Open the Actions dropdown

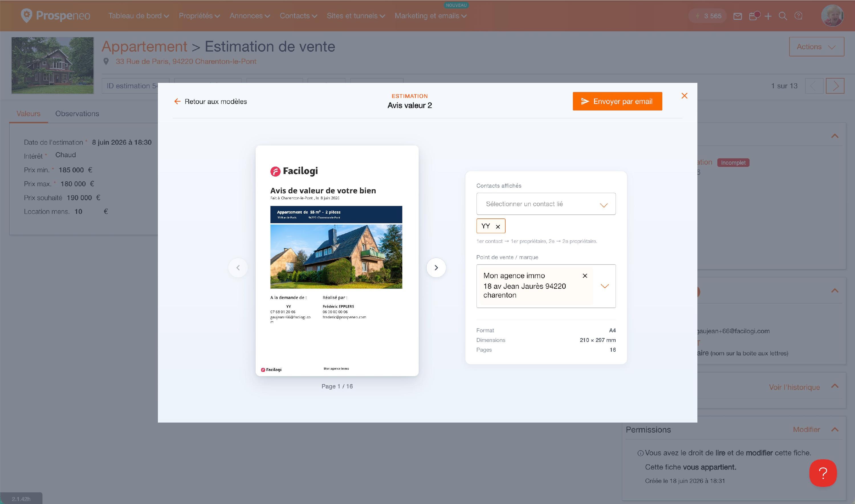816,46
